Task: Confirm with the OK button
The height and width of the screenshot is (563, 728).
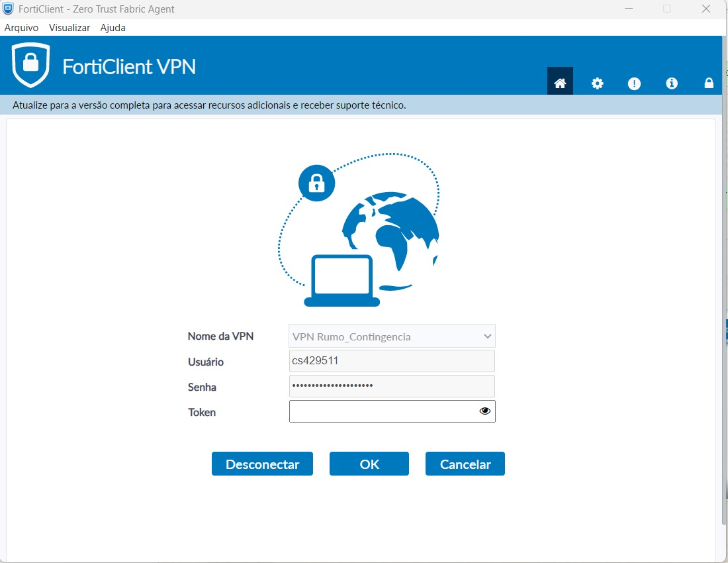Action: 369,464
